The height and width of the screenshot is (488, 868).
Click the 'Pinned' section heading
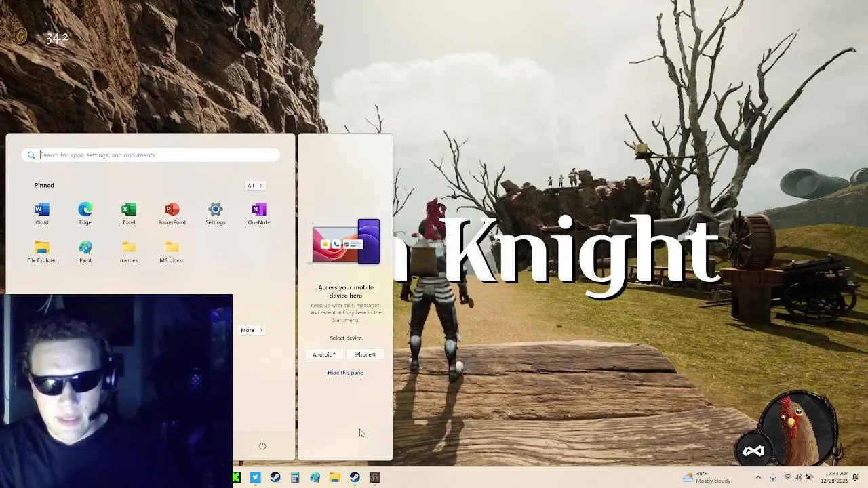point(44,185)
